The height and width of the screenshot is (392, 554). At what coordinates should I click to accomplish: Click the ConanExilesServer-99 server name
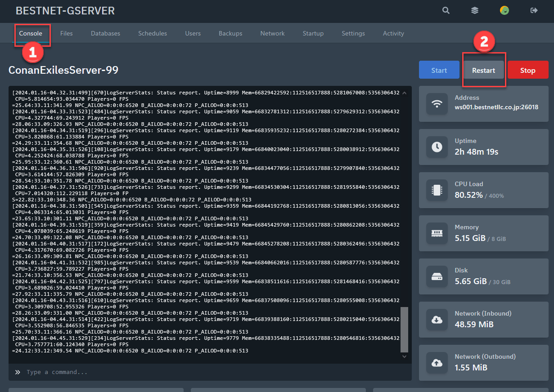pos(63,70)
